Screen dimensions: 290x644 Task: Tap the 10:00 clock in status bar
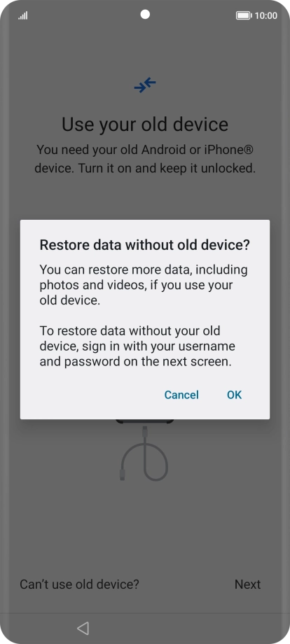point(266,16)
